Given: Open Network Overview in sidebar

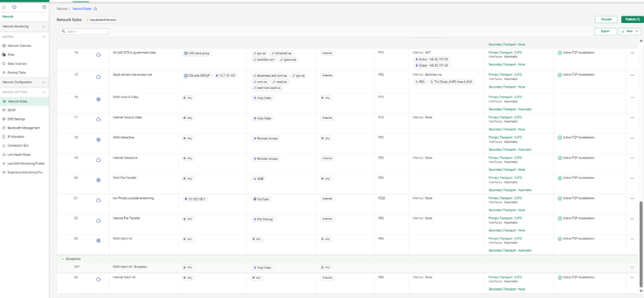Looking at the screenshot, I should point(19,46).
